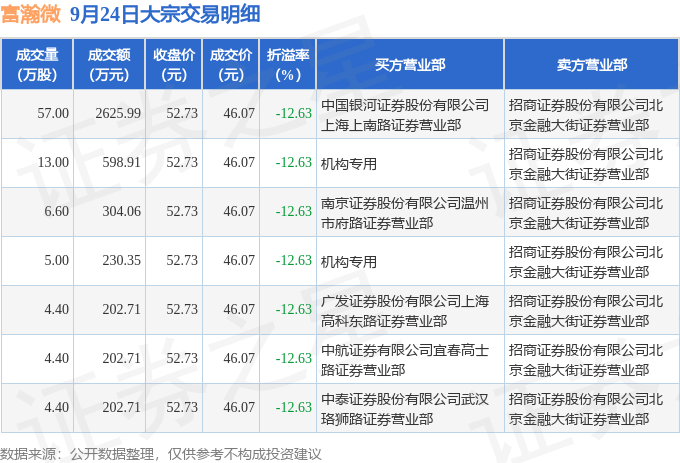Screen dimensions: 680x463
Task: Click buyer 中航证券有限公司宜春高士路证券营业部
Action: point(405,360)
